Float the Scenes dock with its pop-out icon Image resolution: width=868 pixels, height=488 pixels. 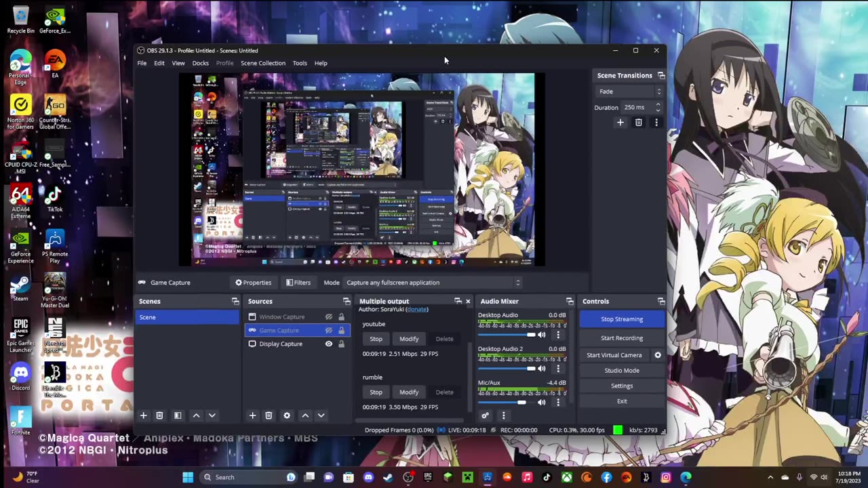click(235, 302)
